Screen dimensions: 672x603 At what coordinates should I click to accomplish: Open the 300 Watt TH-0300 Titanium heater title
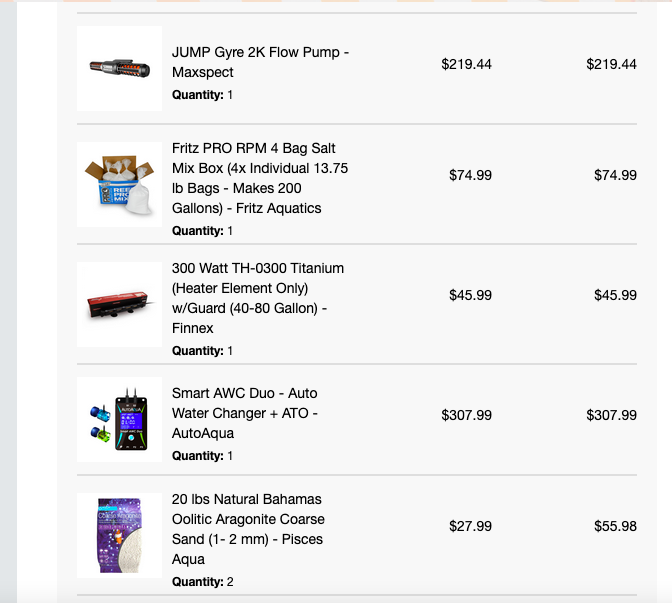pos(258,298)
